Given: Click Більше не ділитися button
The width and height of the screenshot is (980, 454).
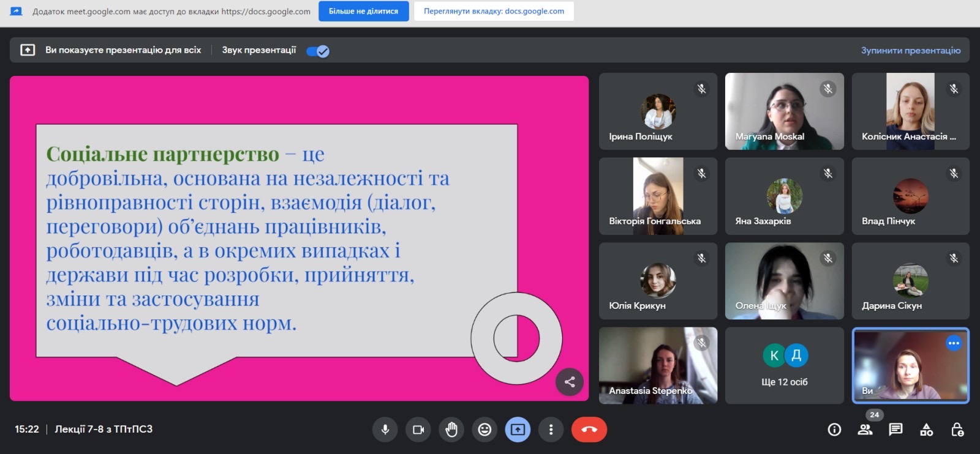Looking at the screenshot, I should [363, 11].
